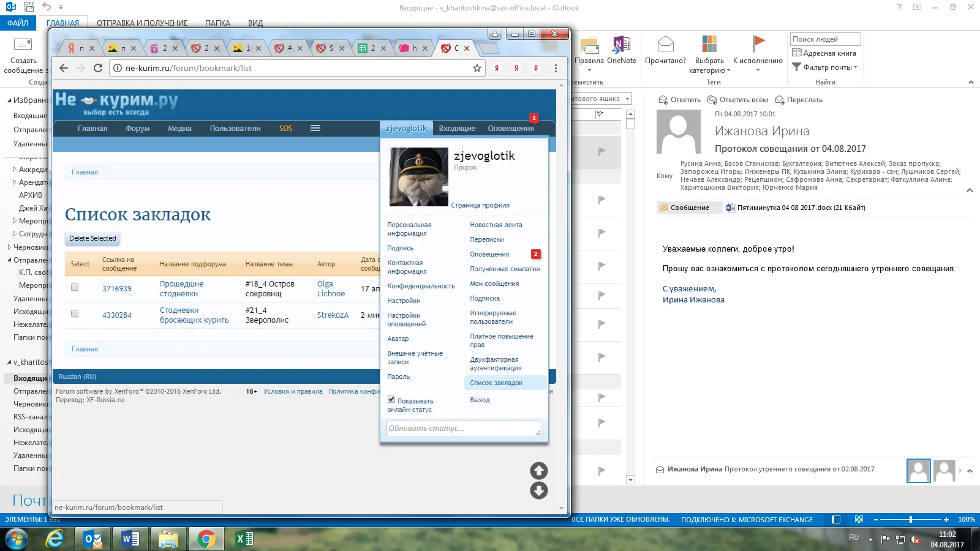Launch Internet Explorer from the taskbar
980x551 pixels.
tap(55, 539)
